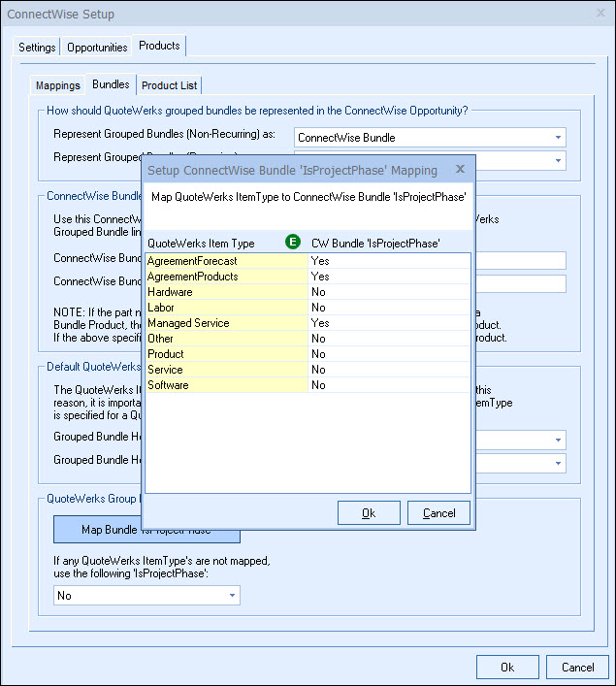Image resolution: width=616 pixels, height=686 pixels.
Task: Switch to the Opportunities tab
Action: [97, 48]
